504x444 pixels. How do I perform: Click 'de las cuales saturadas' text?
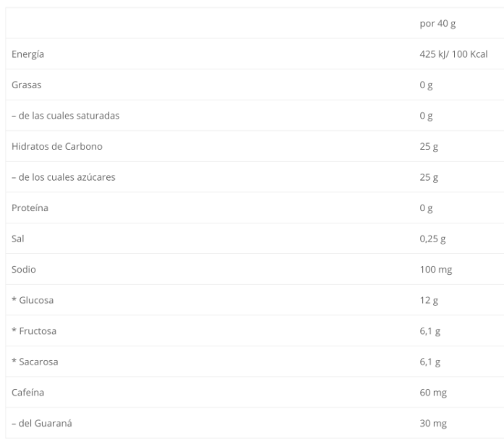[69, 116]
